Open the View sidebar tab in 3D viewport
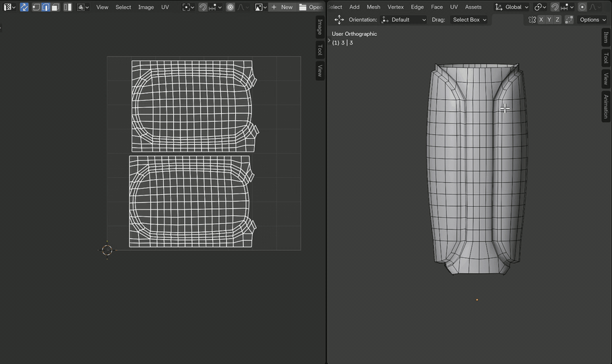Image resolution: width=612 pixels, height=364 pixels. coord(606,79)
